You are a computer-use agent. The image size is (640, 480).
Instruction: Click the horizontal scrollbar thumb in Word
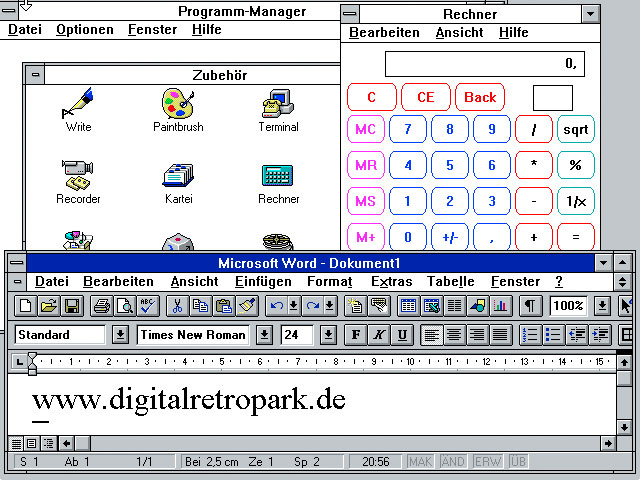tap(83, 443)
